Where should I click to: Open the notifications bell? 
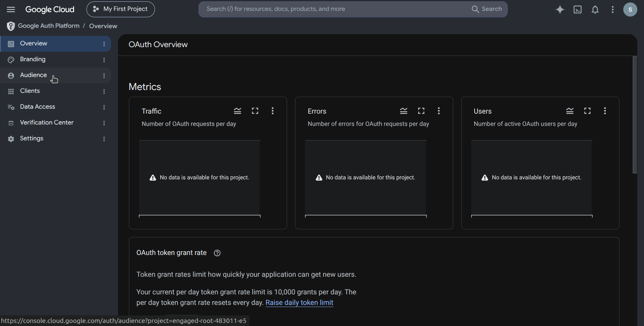pos(595,9)
